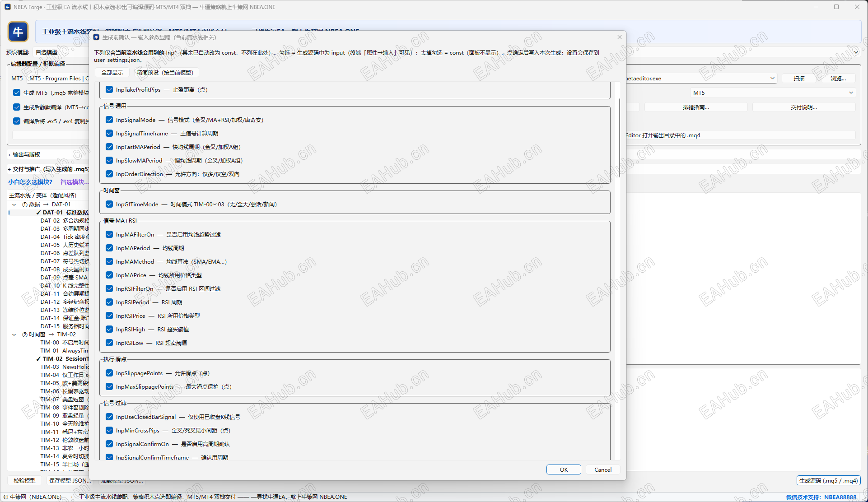Expand 输出与版权 section
Viewport: 868px width, 502px height.
24,155
